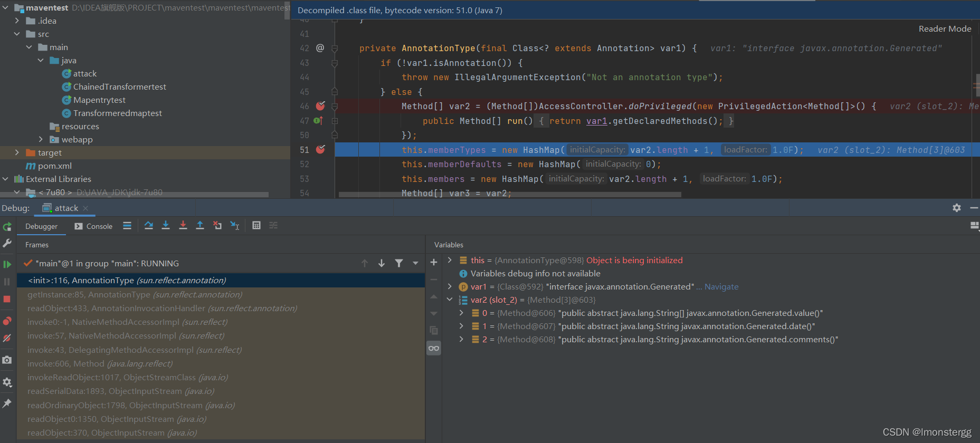Stop the debug session red square
This screenshot has height=443, width=980.
tap(7, 299)
